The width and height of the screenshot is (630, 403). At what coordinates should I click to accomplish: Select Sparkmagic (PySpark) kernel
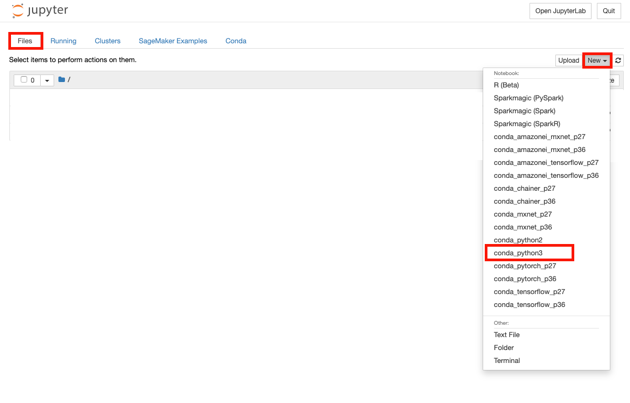[x=528, y=98]
